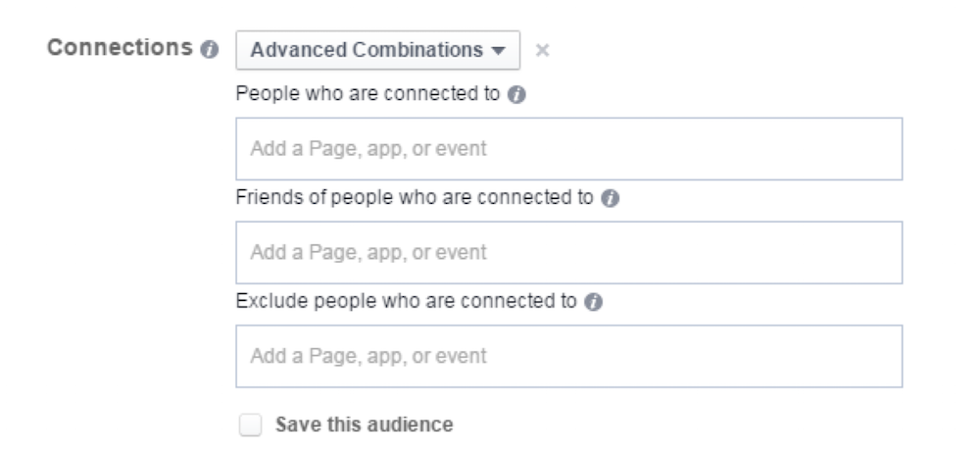Click the People who are connected to label

point(367,94)
